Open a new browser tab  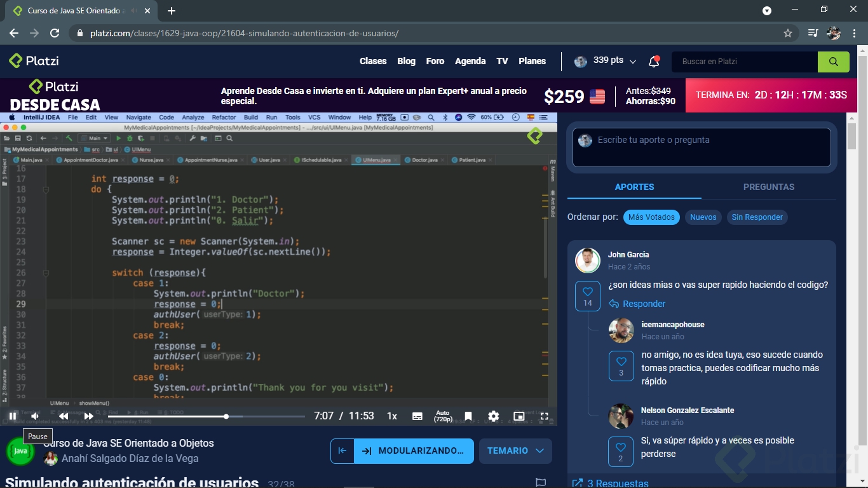tap(172, 11)
